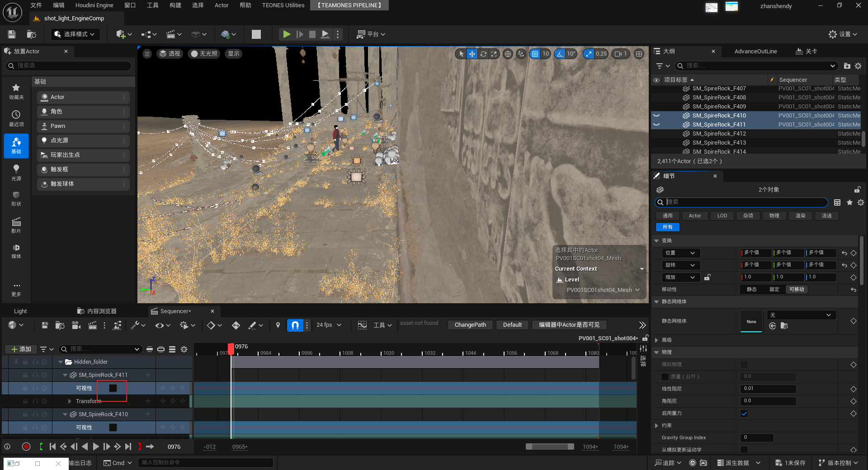The width and height of the screenshot is (868, 470).
Task: Collapse the Hidden_folder in Sequencer
Action: 61,362
